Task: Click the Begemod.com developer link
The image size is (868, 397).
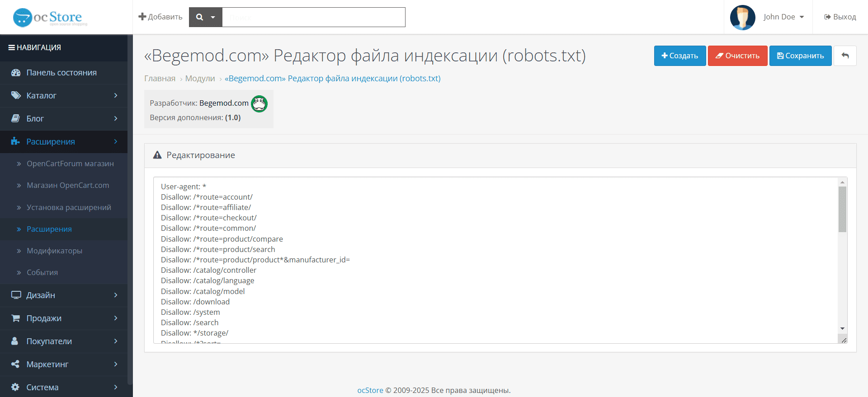Action: [224, 103]
